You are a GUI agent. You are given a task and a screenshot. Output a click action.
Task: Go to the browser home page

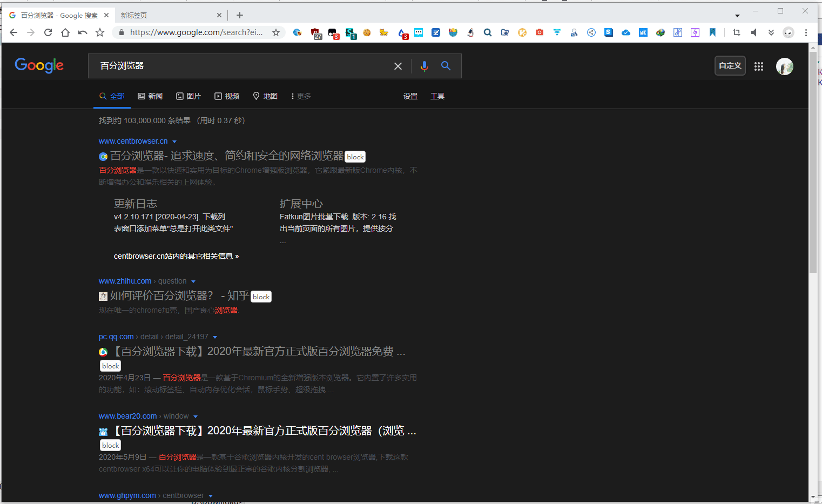[65, 32]
